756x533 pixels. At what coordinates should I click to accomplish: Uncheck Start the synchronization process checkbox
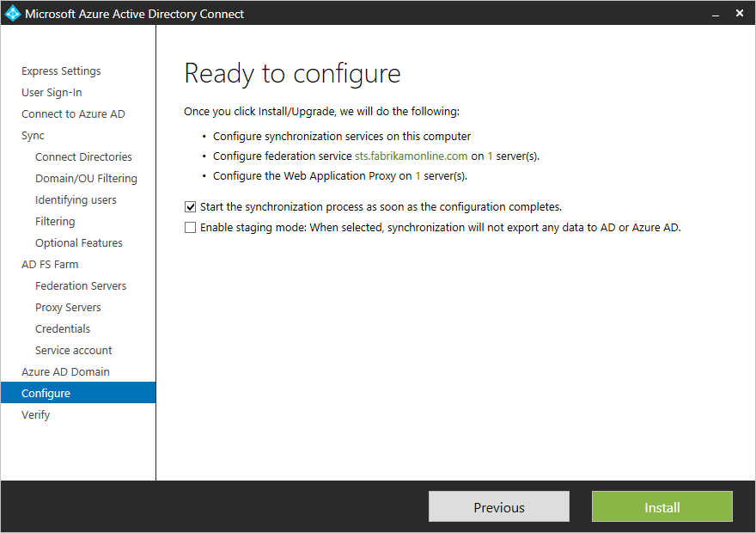coord(191,207)
